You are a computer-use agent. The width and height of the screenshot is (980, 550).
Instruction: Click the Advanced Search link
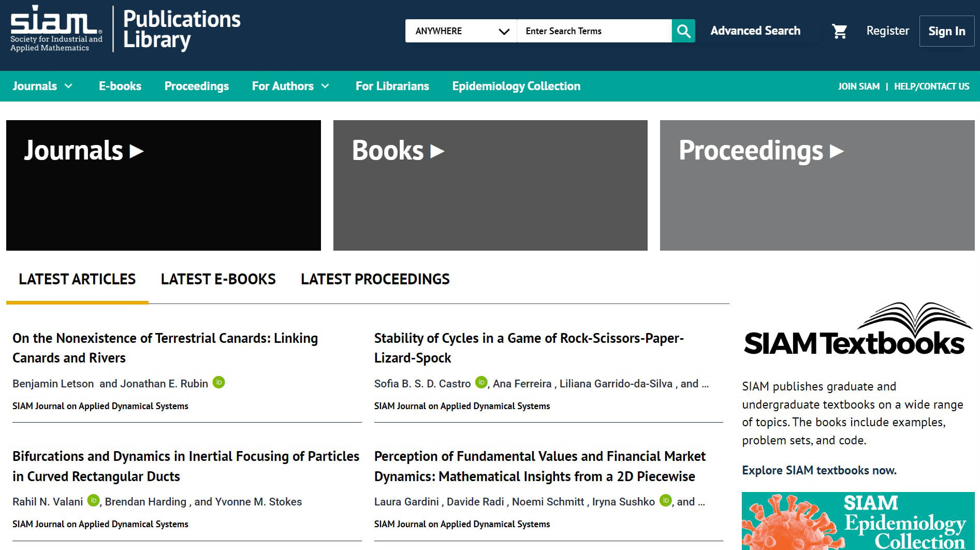pos(755,31)
